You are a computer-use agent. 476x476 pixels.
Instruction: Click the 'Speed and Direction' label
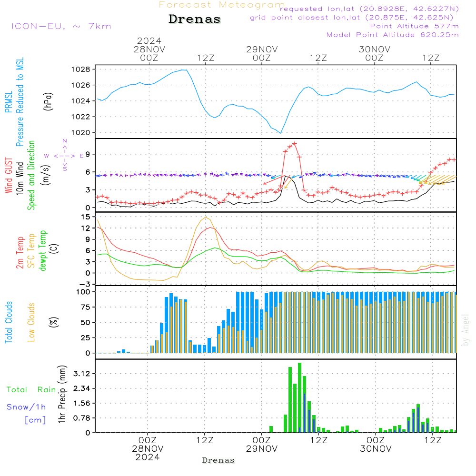point(31,175)
